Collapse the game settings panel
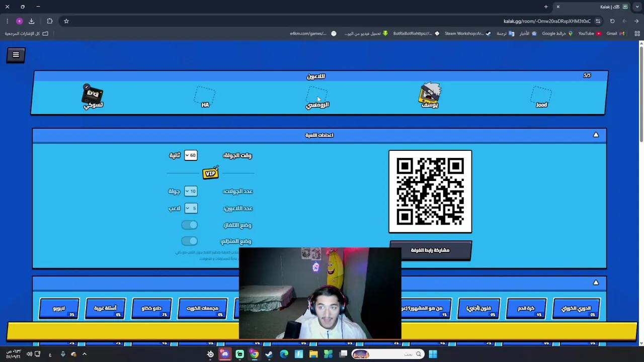 (596, 135)
